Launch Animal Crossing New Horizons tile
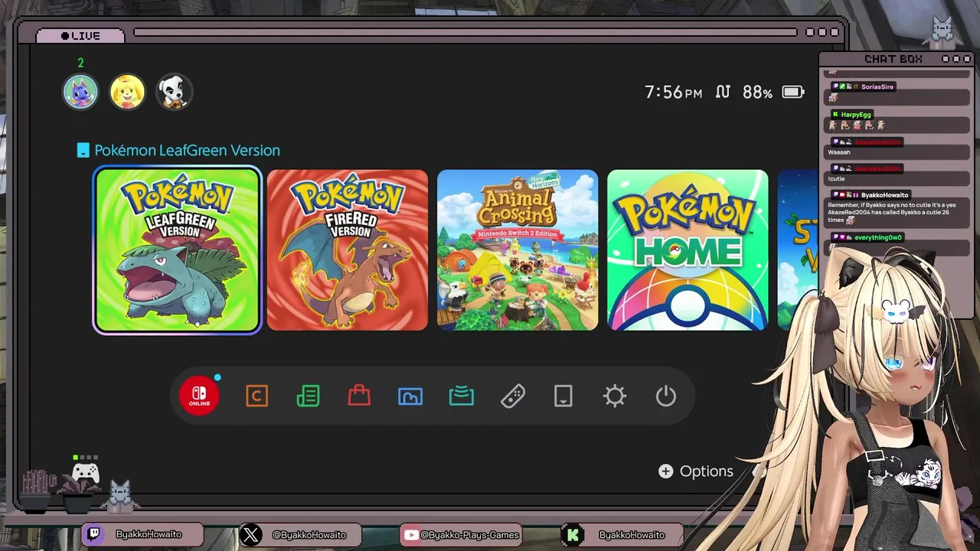The height and width of the screenshot is (551, 980). (x=518, y=250)
